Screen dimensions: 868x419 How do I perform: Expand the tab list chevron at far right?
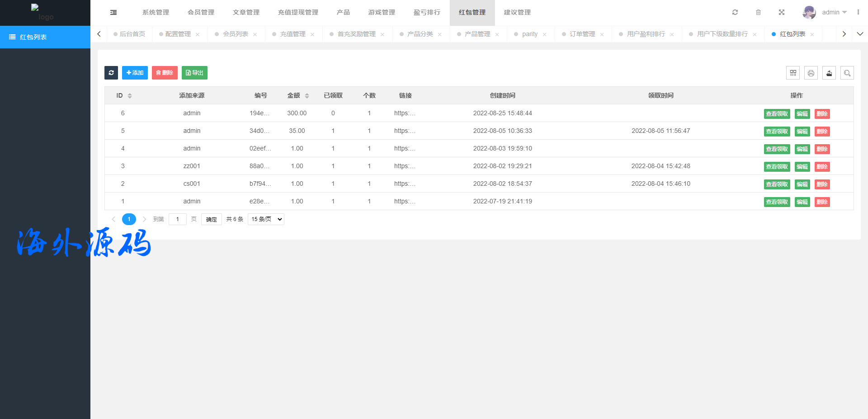tap(860, 34)
